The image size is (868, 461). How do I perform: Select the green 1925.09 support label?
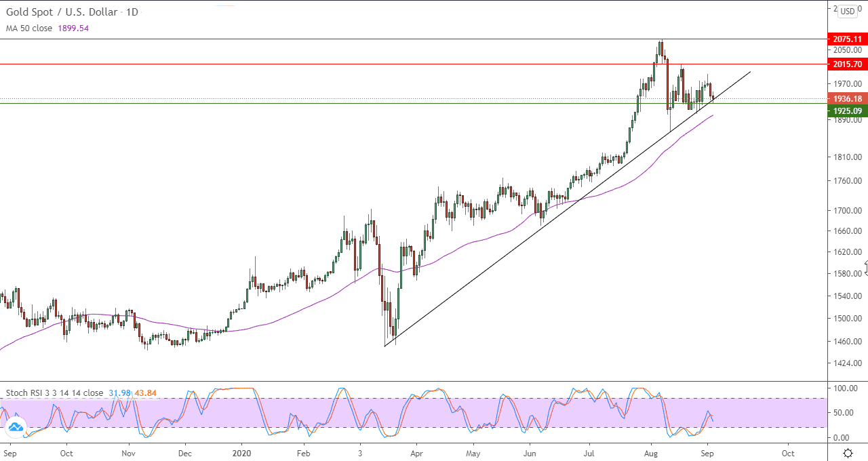click(847, 111)
